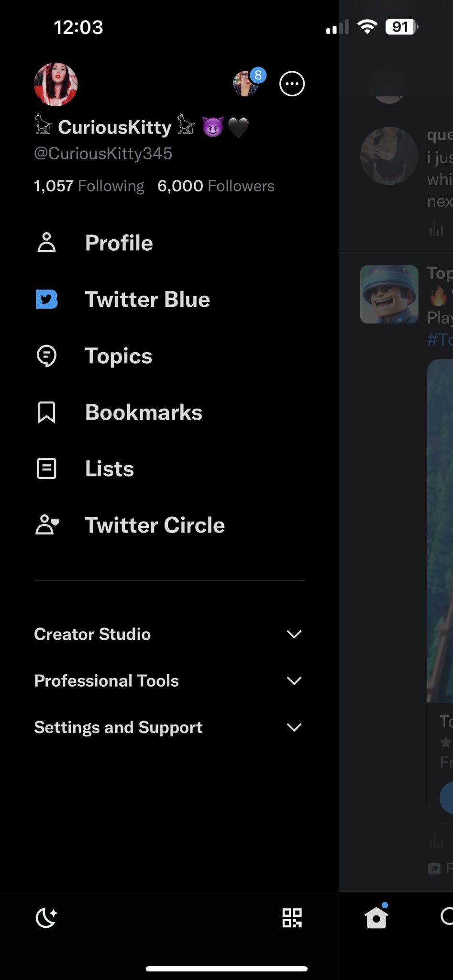Image resolution: width=453 pixels, height=980 pixels.
Task: Expand the Creator Studio section
Action: click(169, 634)
